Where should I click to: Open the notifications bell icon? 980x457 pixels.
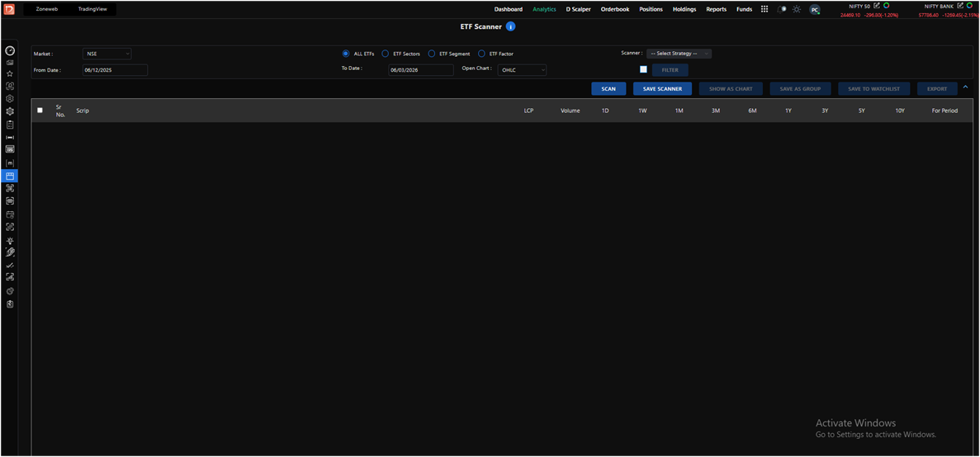[x=782, y=9]
